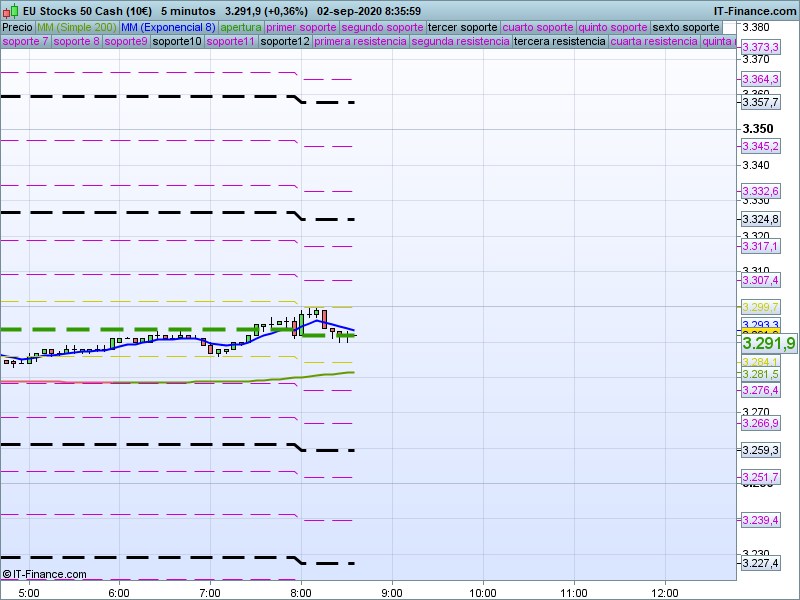Screen dimensions: 800x600
Task: Click the soporte10 label
Action: click(177, 41)
